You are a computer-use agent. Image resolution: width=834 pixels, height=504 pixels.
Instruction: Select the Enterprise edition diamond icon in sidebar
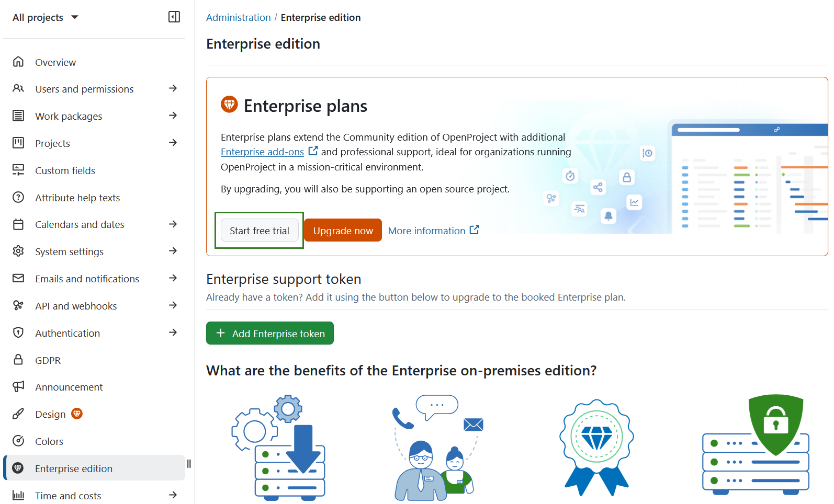(18, 468)
